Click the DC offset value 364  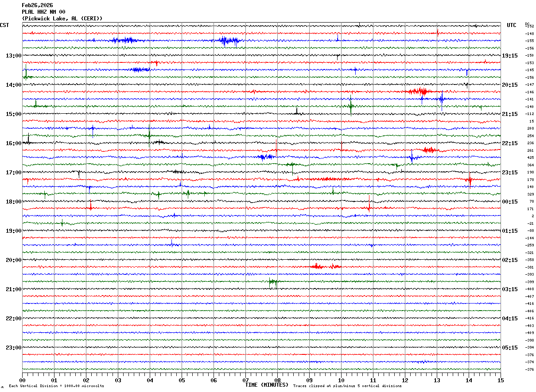(530, 165)
